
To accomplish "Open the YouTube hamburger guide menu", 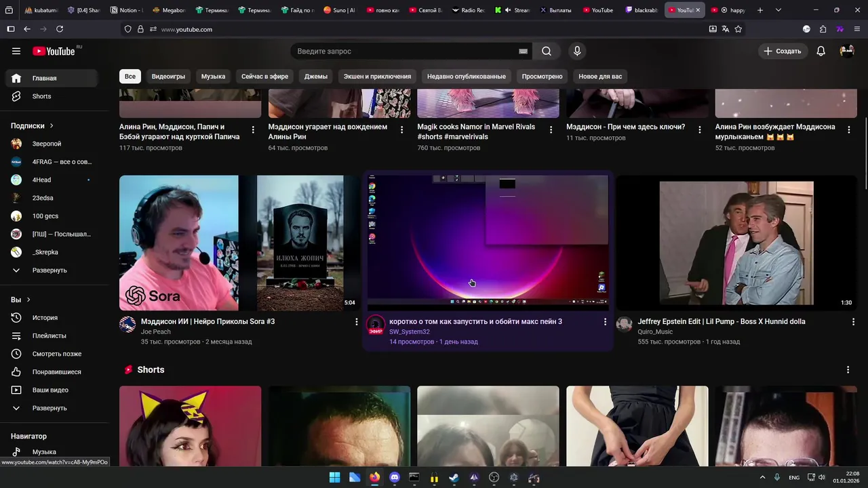I will tap(16, 51).
